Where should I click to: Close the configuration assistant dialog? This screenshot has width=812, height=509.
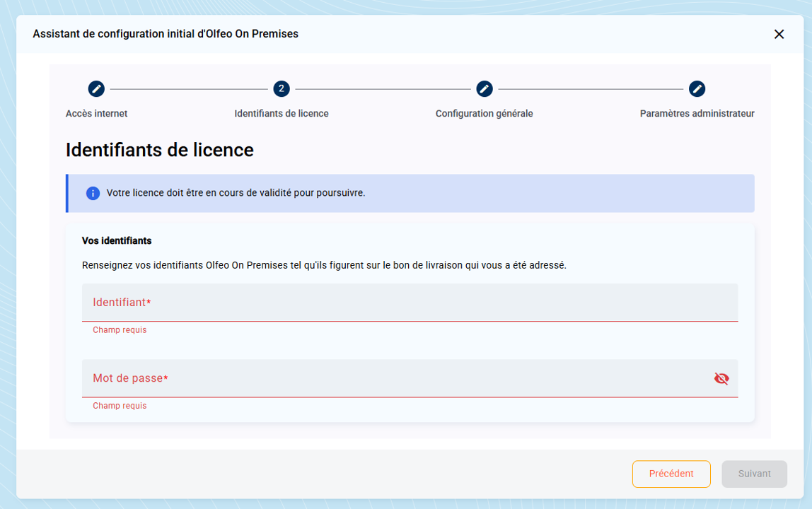779,34
